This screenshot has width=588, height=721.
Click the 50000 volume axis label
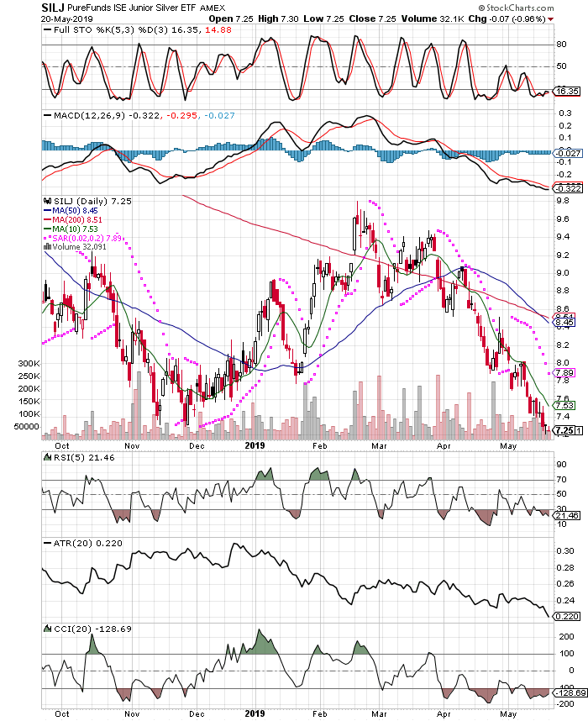pos(27,427)
